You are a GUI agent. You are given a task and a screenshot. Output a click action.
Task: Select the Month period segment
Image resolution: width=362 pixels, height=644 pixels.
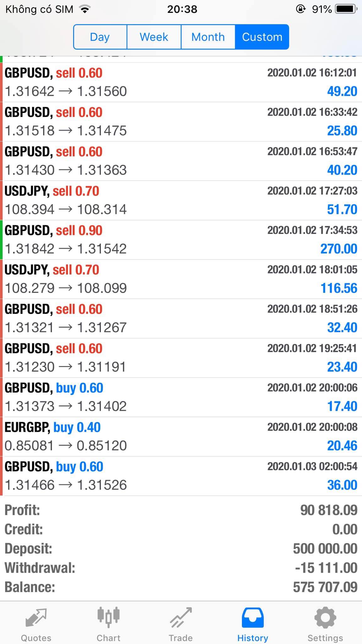pyautogui.click(x=208, y=37)
